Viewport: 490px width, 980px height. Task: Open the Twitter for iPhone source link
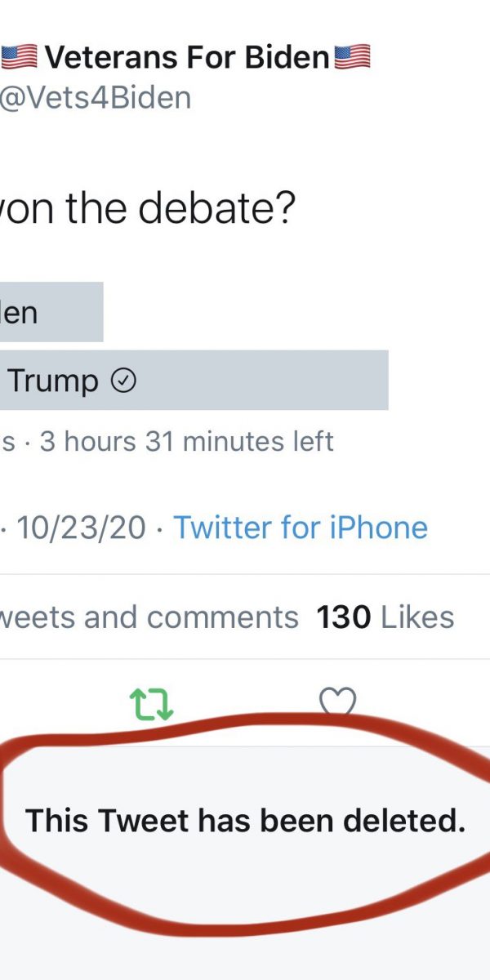[301, 528]
